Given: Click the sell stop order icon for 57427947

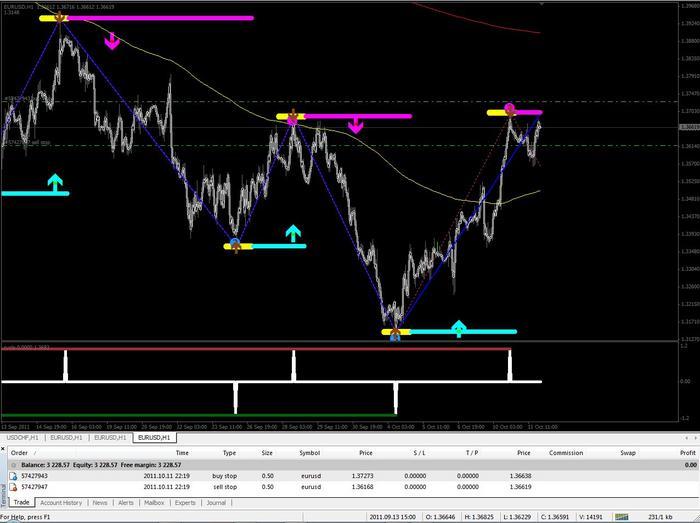Looking at the screenshot, I should 13,487.
